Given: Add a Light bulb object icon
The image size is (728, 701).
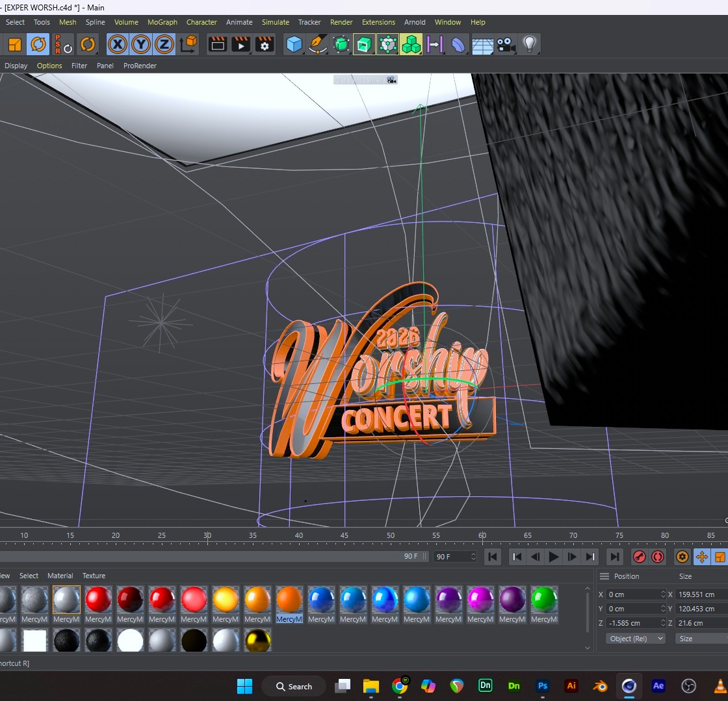Looking at the screenshot, I should pyautogui.click(x=530, y=45).
